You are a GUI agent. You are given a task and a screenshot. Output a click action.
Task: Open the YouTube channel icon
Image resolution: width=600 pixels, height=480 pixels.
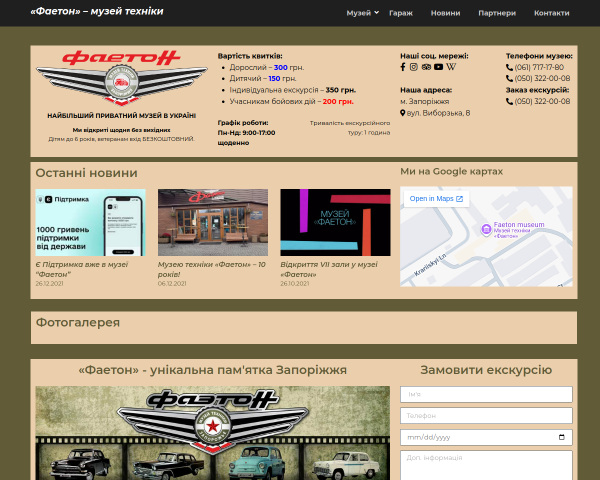pos(439,67)
